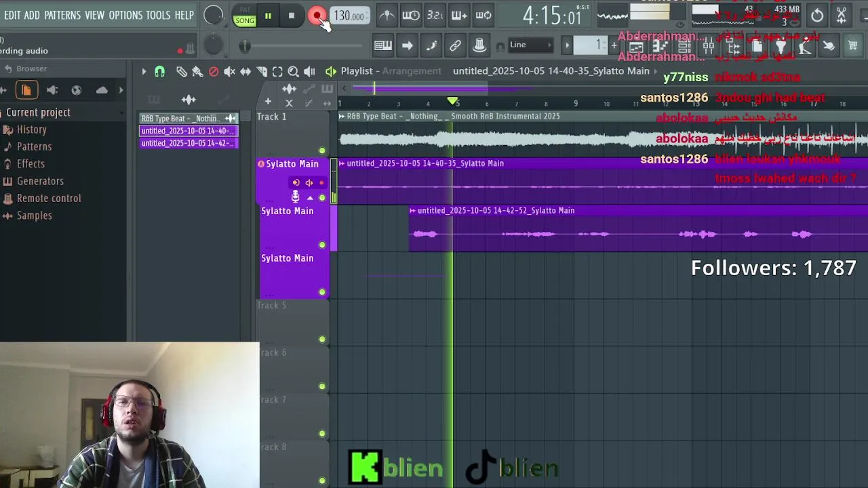The image size is (868, 488).
Task: Open the view playlist icon
Action: coord(636,47)
